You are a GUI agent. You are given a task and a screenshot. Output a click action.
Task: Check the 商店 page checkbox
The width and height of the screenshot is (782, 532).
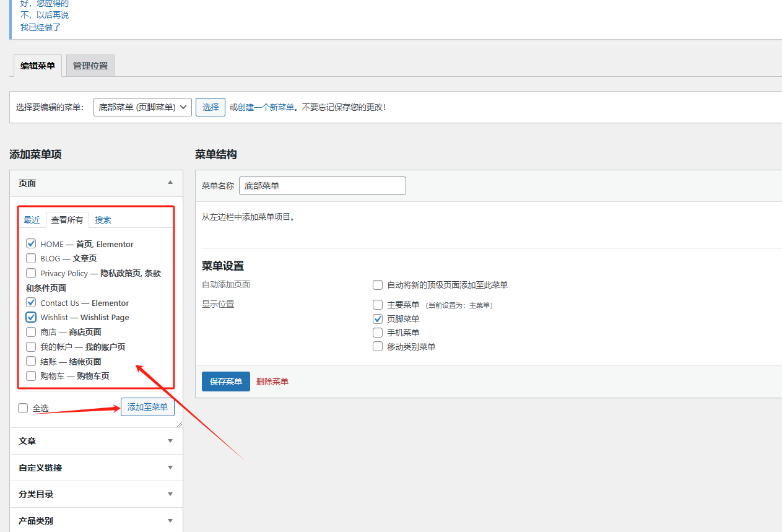pyautogui.click(x=31, y=331)
